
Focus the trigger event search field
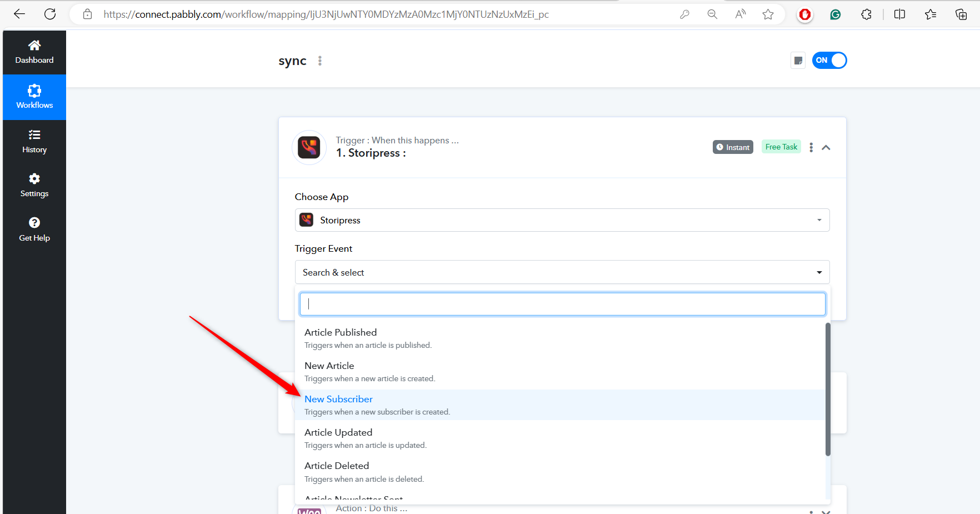pyautogui.click(x=562, y=304)
